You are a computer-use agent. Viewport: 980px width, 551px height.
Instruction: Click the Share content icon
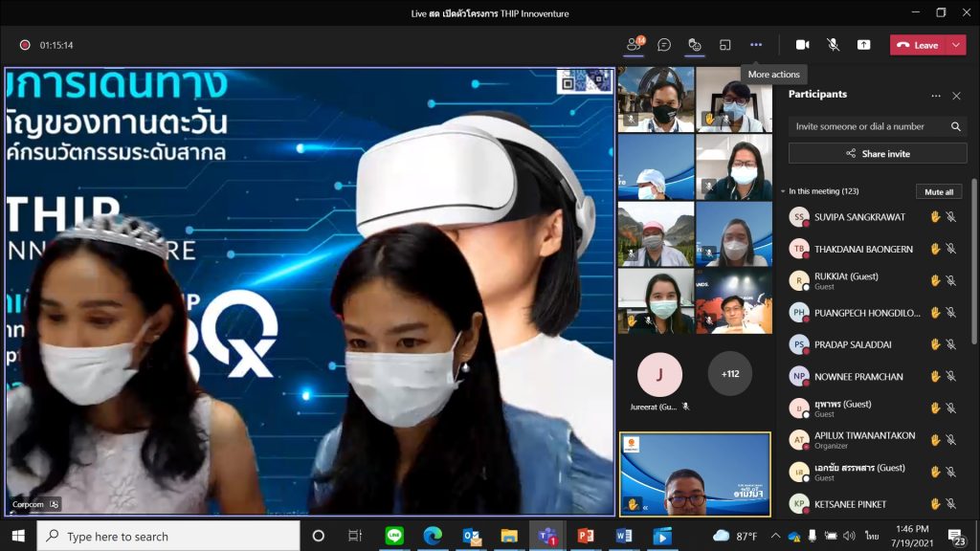(863, 45)
